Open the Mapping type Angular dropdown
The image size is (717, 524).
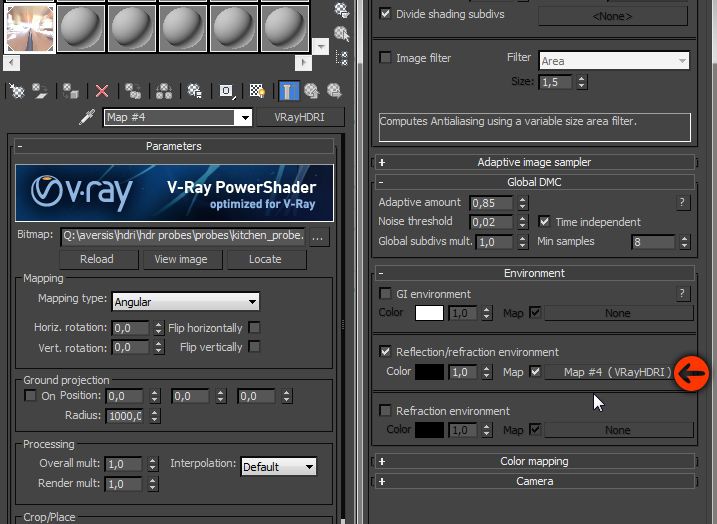pyautogui.click(x=186, y=302)
